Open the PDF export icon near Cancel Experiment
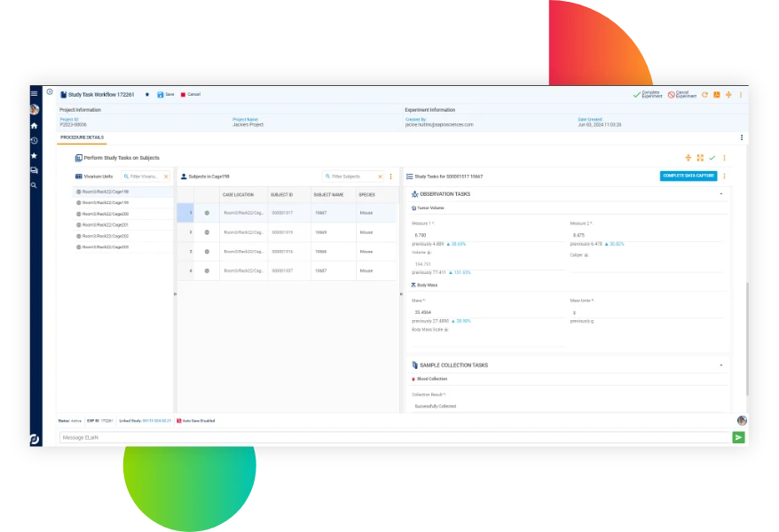Viewport: 779px width, 532px height. pos(717,94)
